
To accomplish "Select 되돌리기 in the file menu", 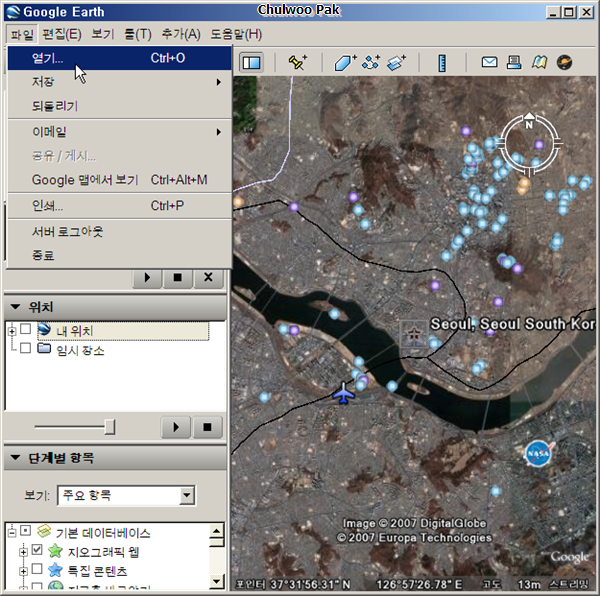I will click(x=119, y=106).
